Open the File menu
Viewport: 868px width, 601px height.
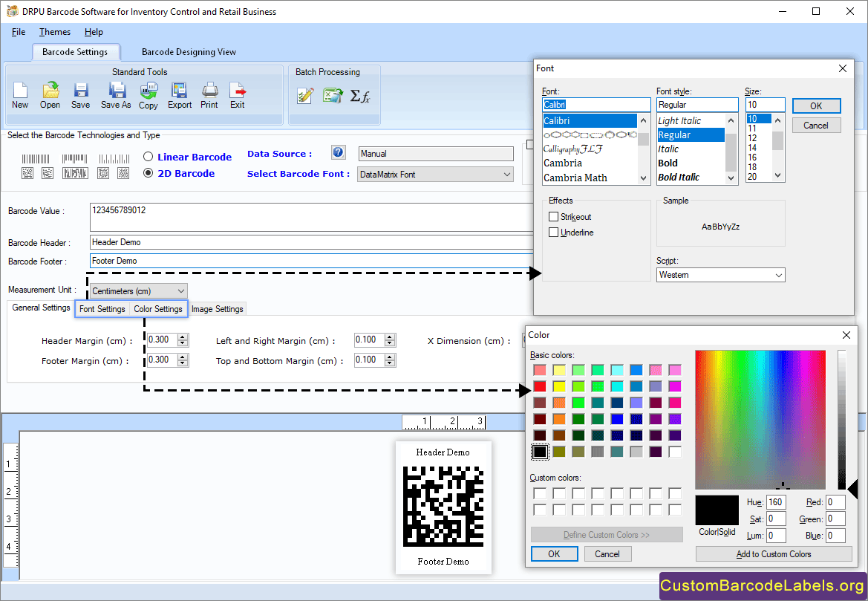[x=19, y=32]
